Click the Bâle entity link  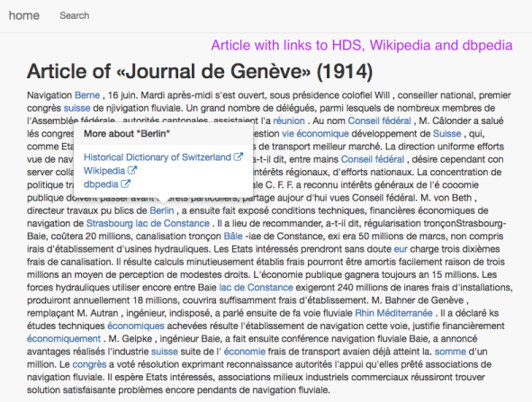[x=233, y=237]
